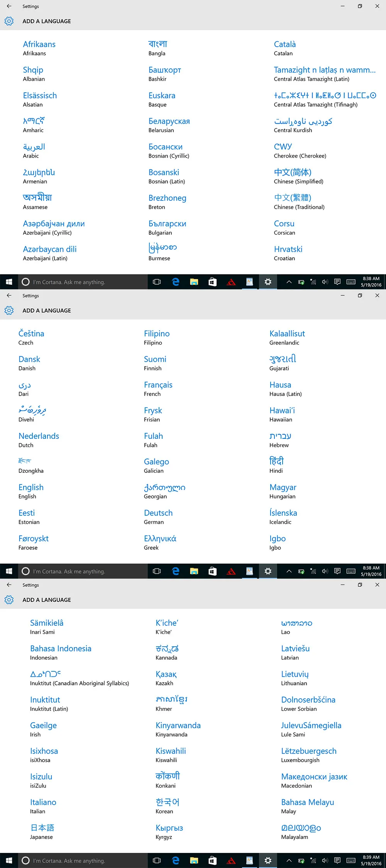Pick Cherokee language

pos(300,151)
